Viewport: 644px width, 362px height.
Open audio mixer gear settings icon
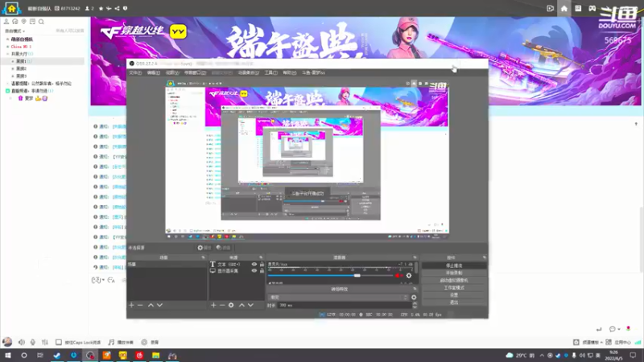click(x=409, y=276)
